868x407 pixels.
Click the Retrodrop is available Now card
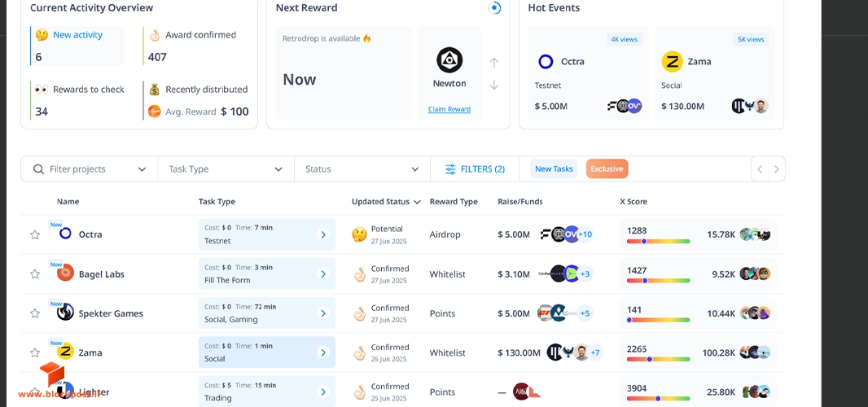(344, 73)
